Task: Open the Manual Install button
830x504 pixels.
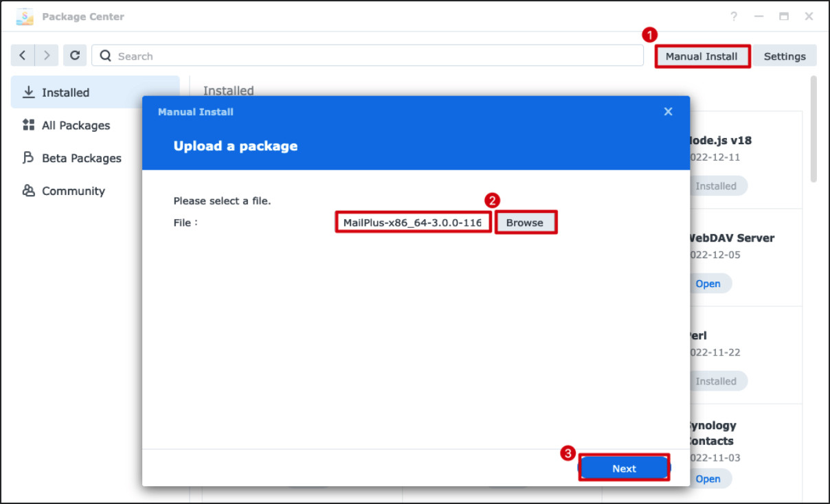Action: (702, 56)
